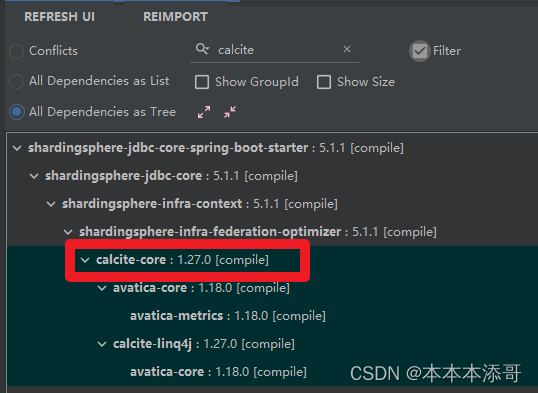538x393 pixels.
Task: Select calcite-core : 1.27.0 row
Action: (182, 260)
